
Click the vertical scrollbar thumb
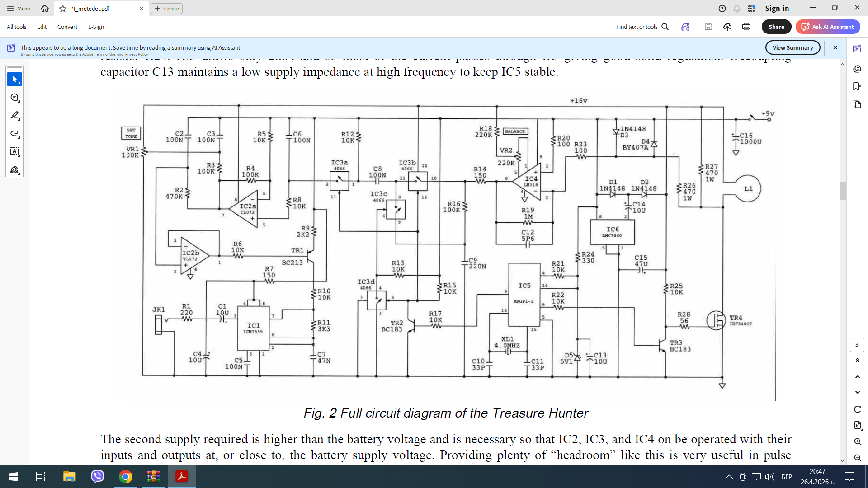point(842,191)
